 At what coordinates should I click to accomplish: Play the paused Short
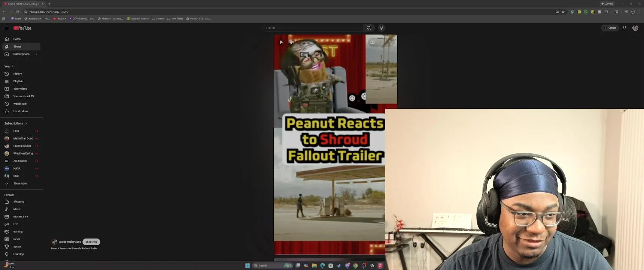click(281, 42)
